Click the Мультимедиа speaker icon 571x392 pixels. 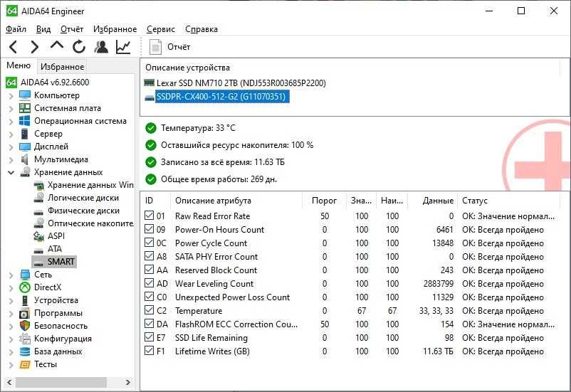(x=25, y=159)
